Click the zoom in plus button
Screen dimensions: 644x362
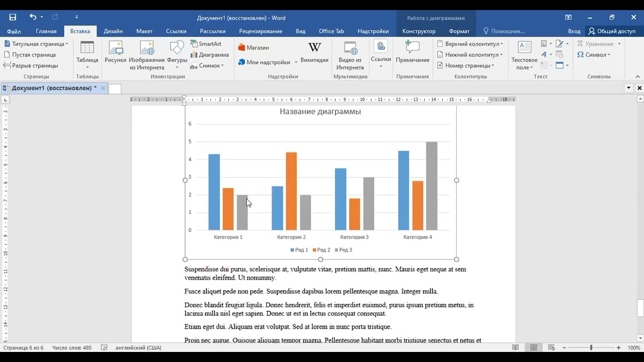coord(618,347)
